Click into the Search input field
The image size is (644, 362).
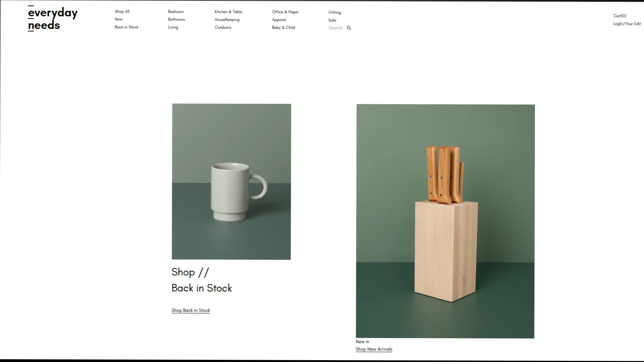pos(336,28)
